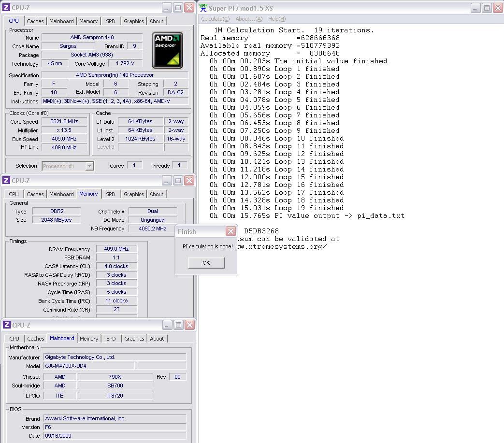
Task: Click the Channels # value Dual
Action: (x=153, y=211)
